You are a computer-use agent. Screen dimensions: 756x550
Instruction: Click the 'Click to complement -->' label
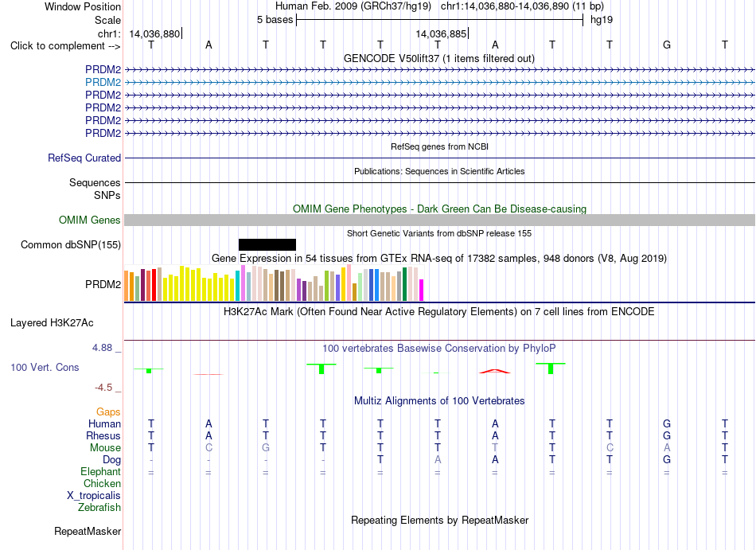pos(65,46)
